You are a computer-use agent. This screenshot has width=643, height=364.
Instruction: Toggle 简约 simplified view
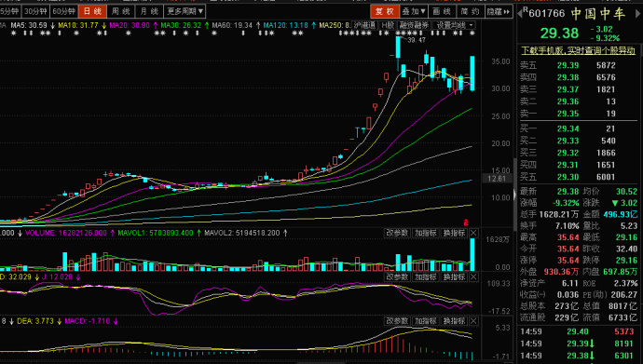coord(470,11)
